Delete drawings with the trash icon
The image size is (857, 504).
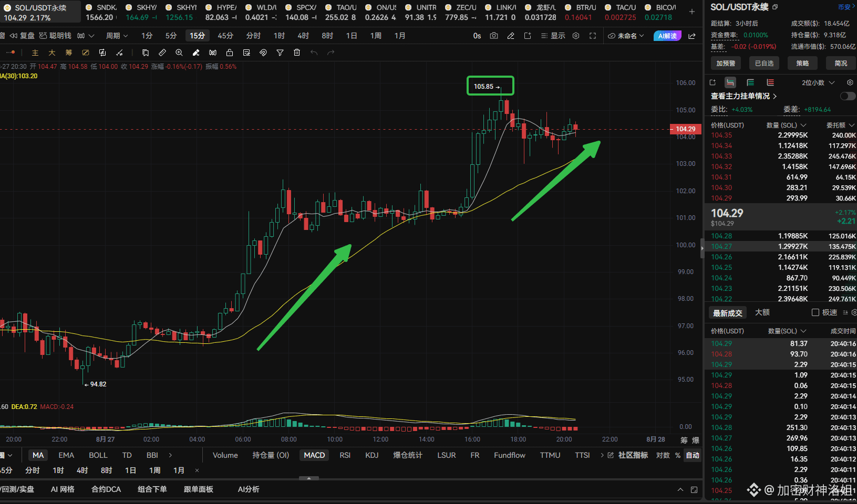click(x=297, y=52)
